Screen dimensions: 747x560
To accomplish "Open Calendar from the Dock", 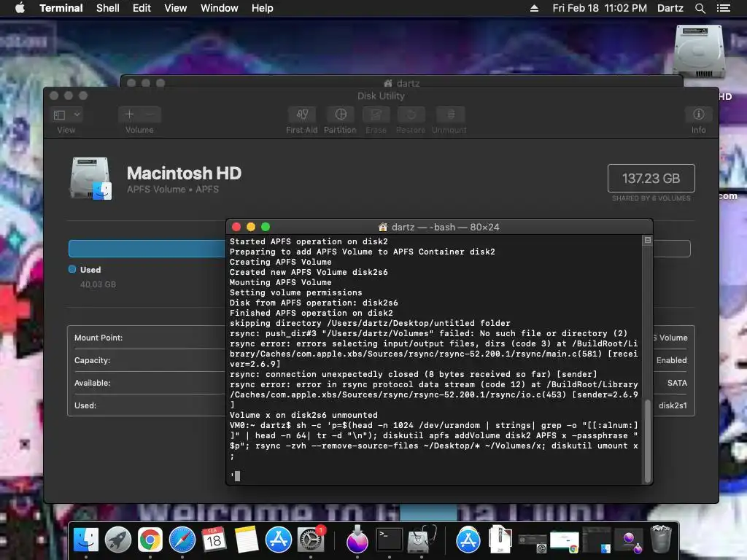I will (214, 540).
